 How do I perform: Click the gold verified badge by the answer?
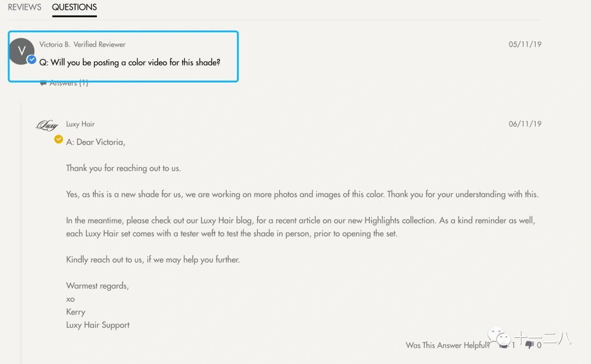[59, 139]
